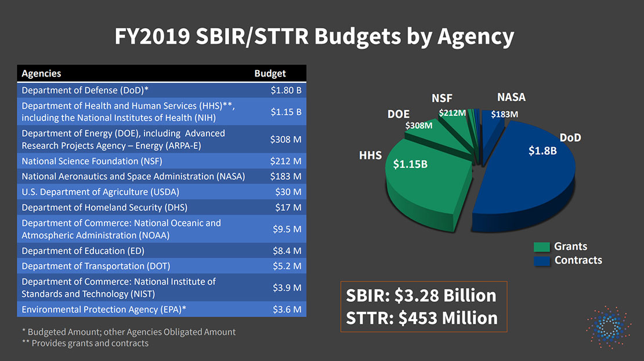Click the 'Grants' legend label
This screenshot has width=644, height=361.
pos(570,246)
